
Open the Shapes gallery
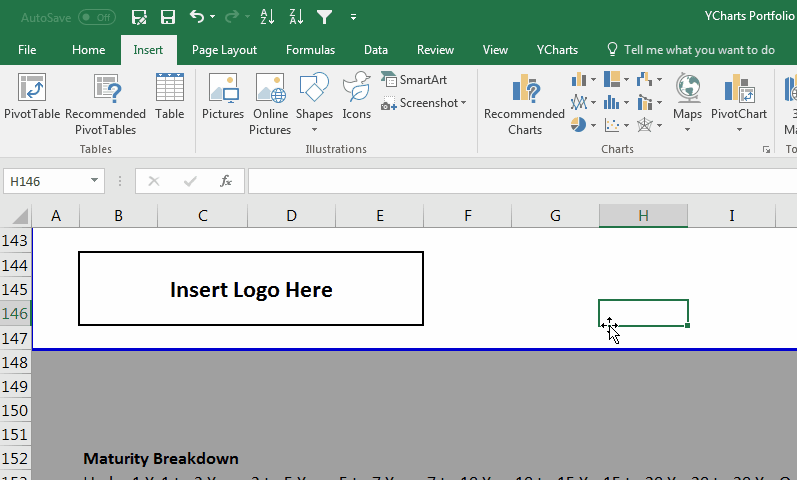point(314,97)
